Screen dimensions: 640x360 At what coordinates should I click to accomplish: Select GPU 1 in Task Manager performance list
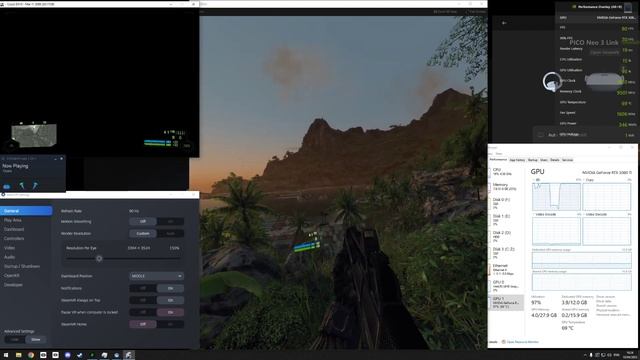point(506,302)
